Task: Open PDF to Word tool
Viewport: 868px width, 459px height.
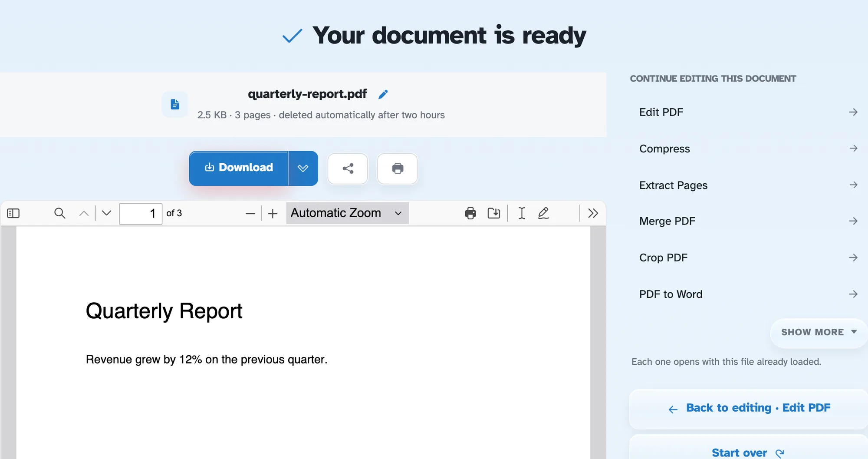Action: [x=748, y=294]
